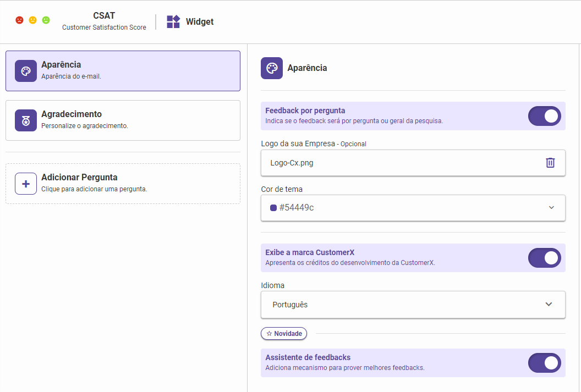Click the purple #54449c color swatch
The width and height of the screenshot is (581, 392).
273,208
